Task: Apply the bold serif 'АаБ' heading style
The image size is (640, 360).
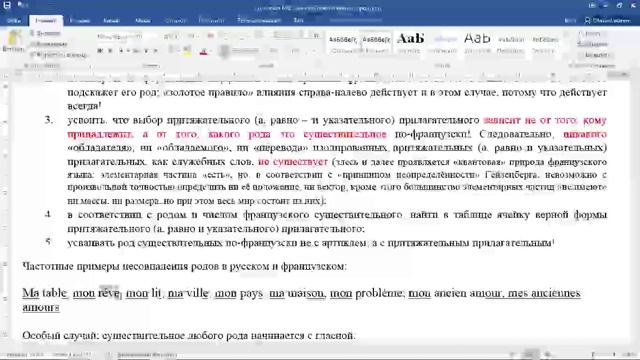Action: [x=410, y=43]
